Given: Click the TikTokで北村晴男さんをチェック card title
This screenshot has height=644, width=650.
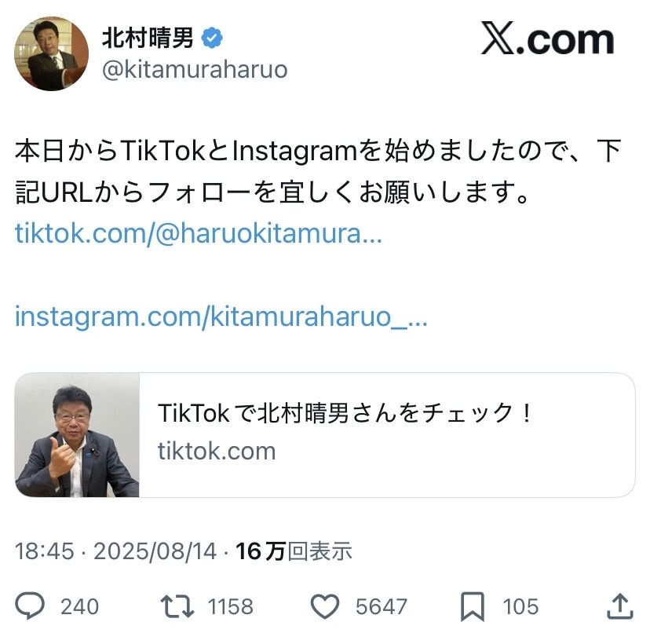Looking at the screenshot, I should coord(345,413).
